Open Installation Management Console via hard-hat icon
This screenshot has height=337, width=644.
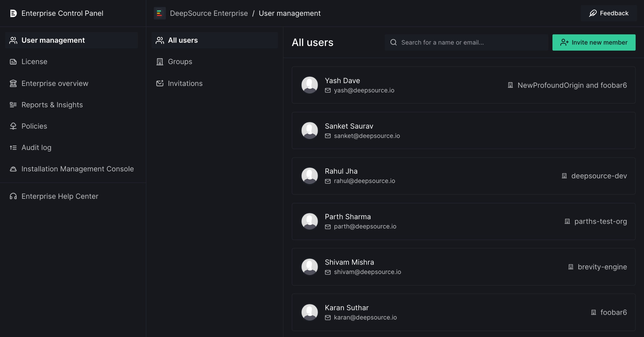point(13,169)
